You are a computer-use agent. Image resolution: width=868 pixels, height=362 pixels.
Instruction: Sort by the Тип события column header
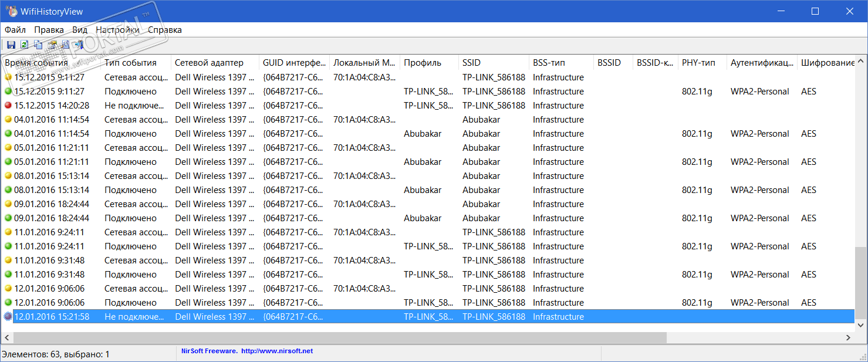[136, 63]
